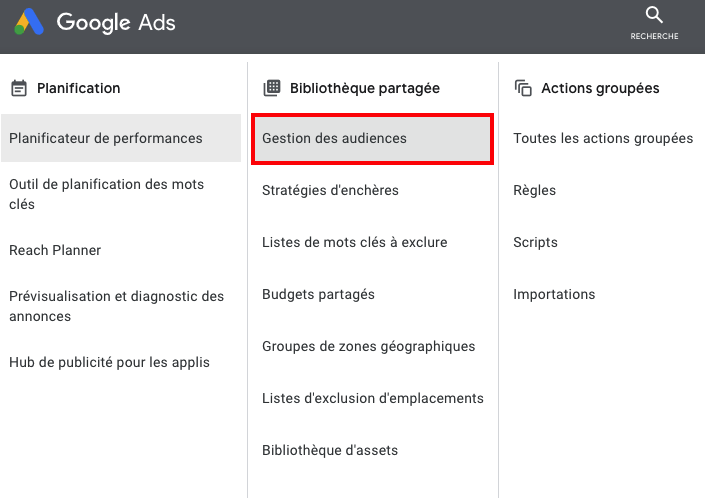Open Gestion des audiences

click(334, 138)
